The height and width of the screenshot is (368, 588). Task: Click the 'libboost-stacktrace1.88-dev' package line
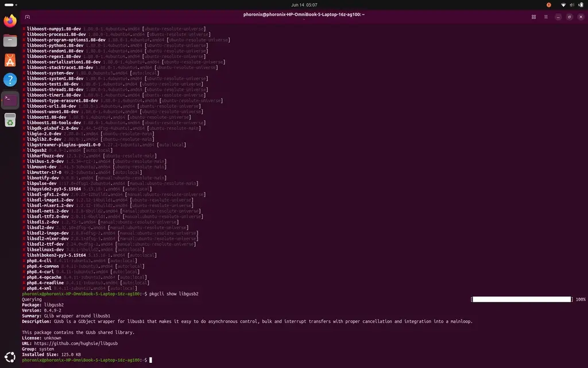point(120,67)
